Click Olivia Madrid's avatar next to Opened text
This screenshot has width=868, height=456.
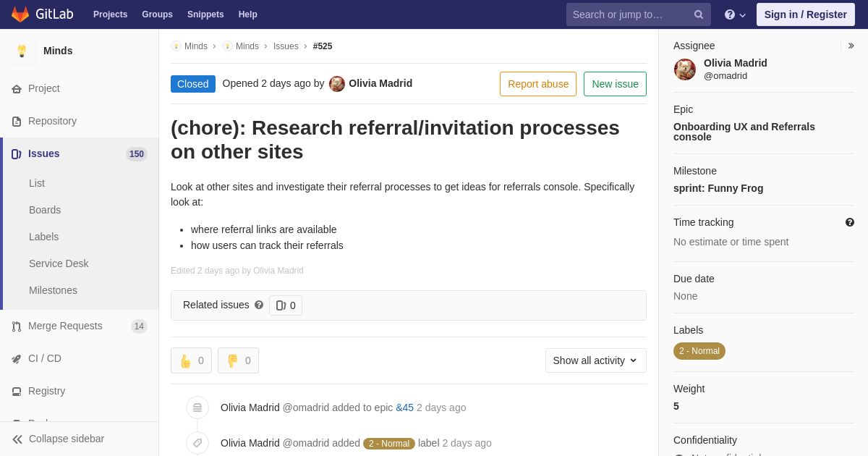[337, 84]
